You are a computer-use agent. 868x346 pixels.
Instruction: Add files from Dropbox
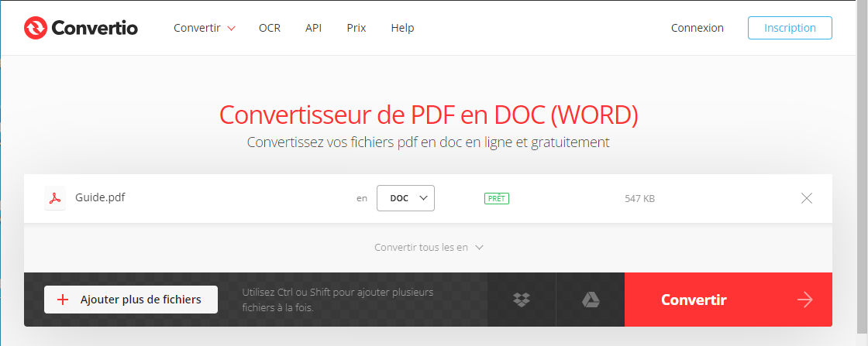coord(522,300)
